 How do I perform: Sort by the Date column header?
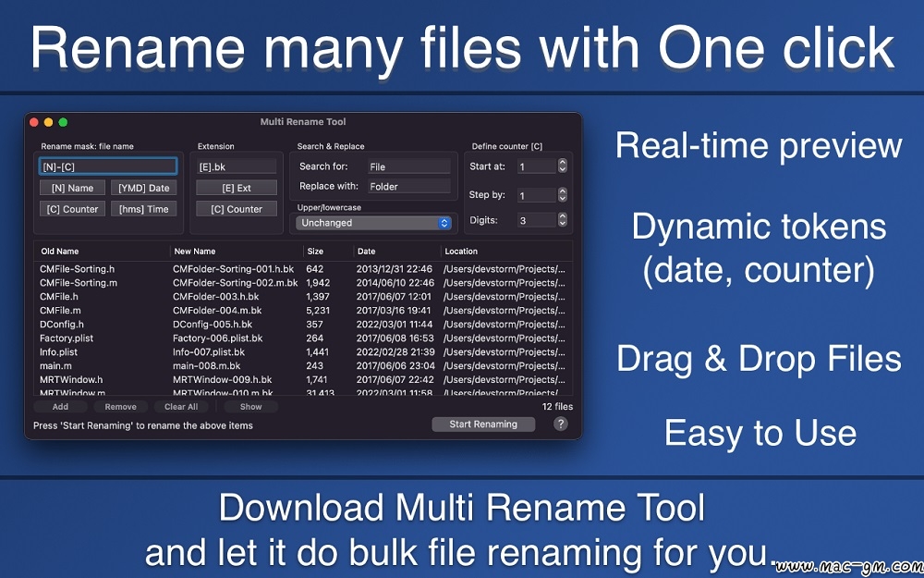coord(397,252)
